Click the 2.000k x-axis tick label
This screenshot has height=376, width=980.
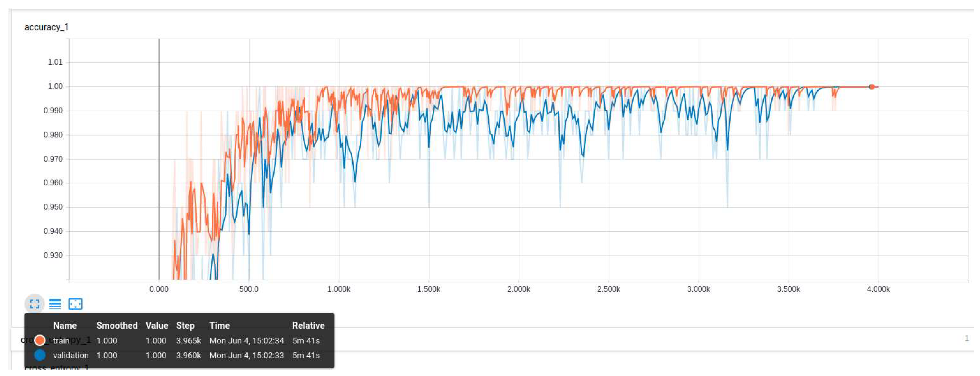[519, 289]
